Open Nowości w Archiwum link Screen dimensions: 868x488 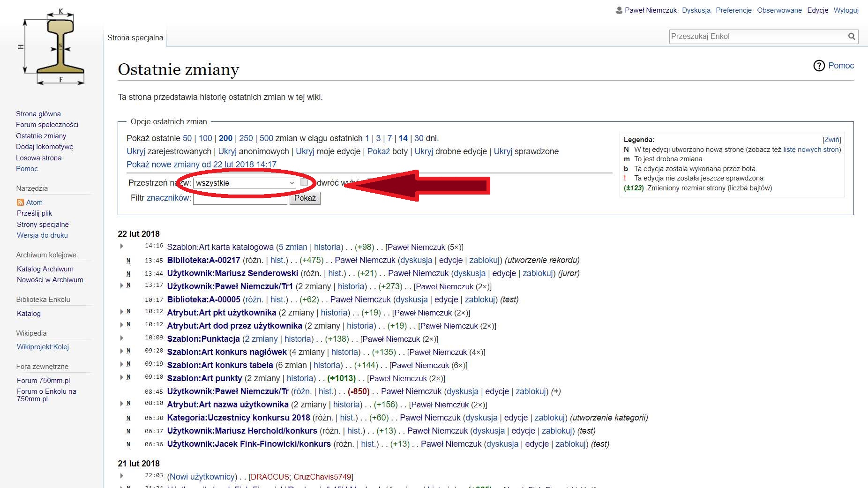click(50, 280)
